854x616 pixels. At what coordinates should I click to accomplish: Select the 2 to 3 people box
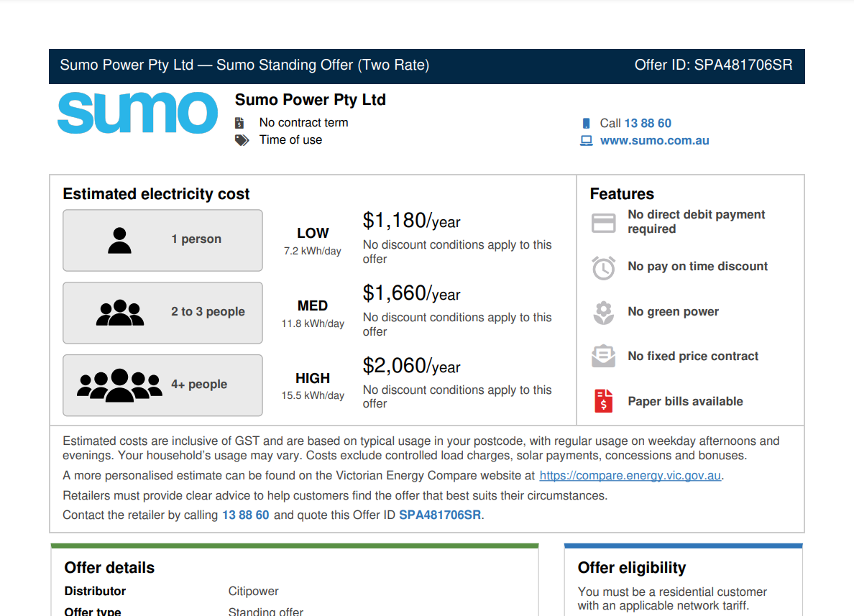tap(163, 313)
